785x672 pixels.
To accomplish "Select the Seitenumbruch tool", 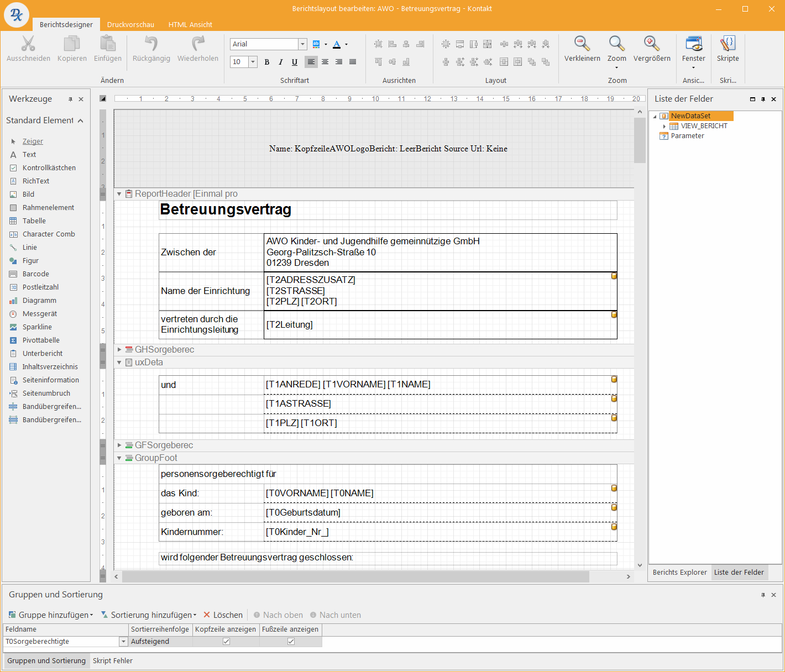I will click(x=46, y=393).
